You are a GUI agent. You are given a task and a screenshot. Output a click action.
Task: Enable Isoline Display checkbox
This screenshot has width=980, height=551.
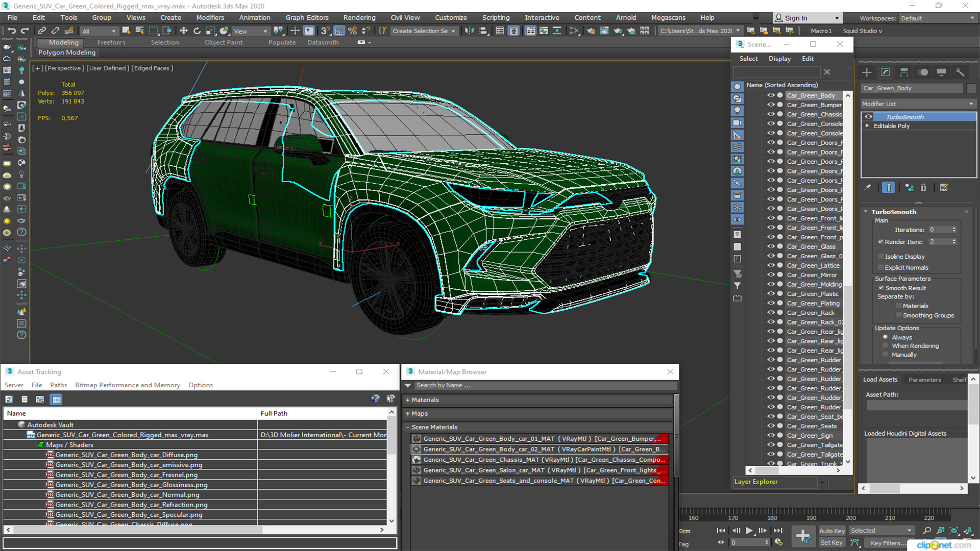[880, 257]
